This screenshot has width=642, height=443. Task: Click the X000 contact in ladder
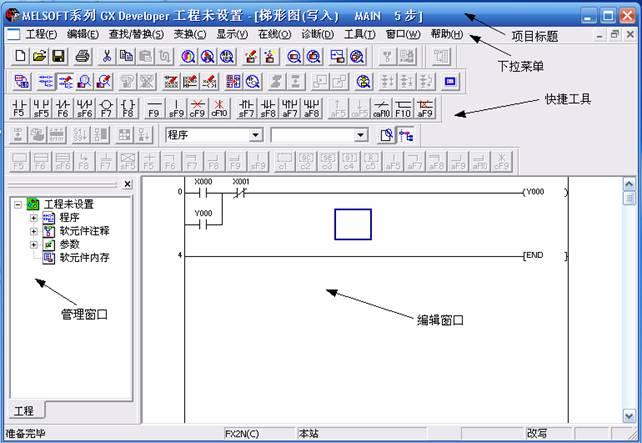coord(203,192)
